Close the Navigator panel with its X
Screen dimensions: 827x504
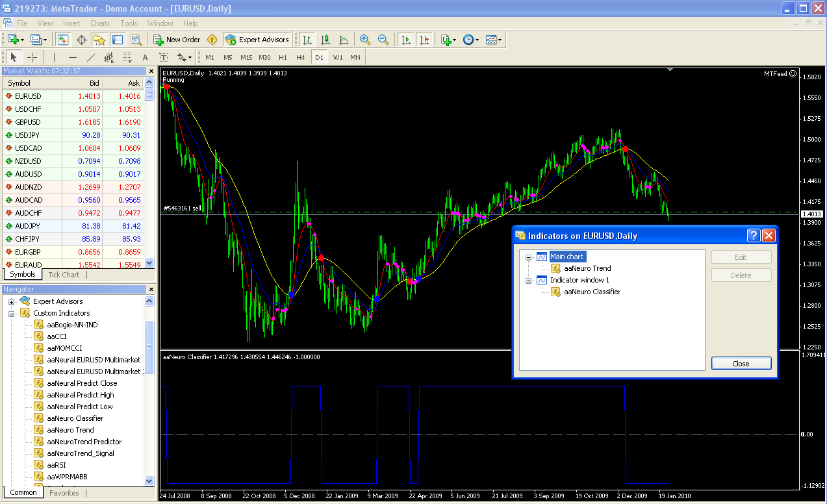[151, 289]
